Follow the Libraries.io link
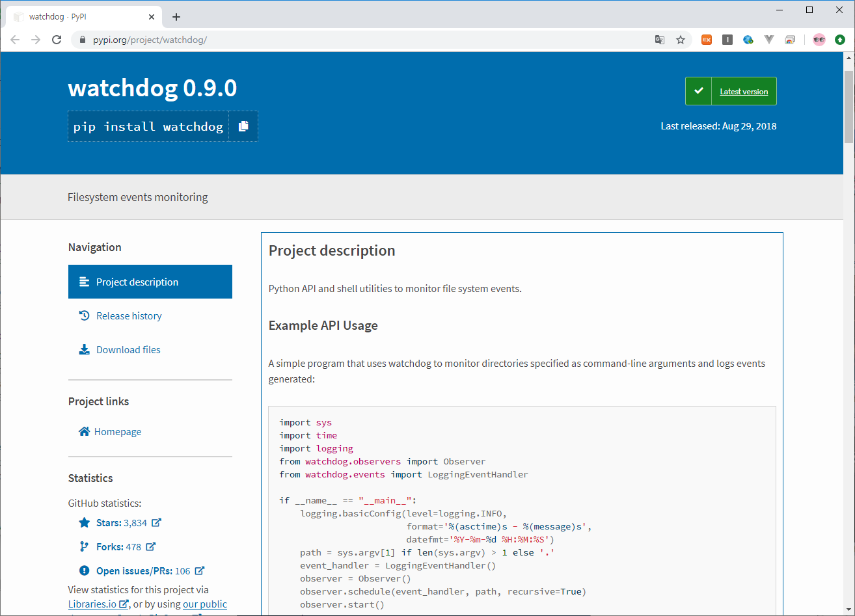855x616 pixels. (x=98, y=604)
